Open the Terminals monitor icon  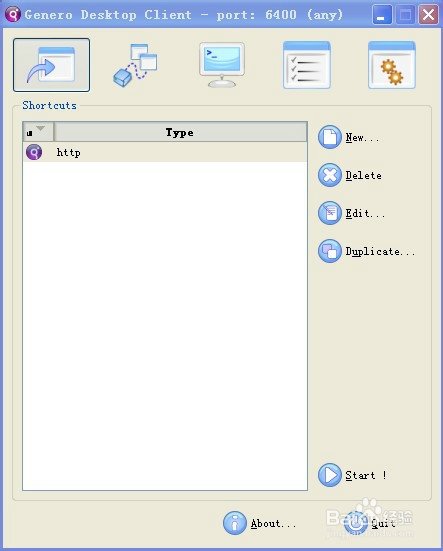pos(222,65)
